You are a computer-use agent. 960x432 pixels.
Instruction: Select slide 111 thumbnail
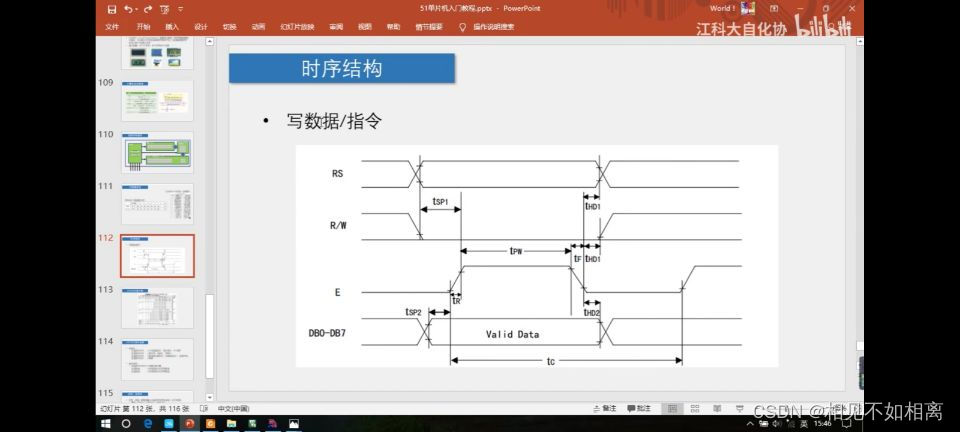click(157, 204)
